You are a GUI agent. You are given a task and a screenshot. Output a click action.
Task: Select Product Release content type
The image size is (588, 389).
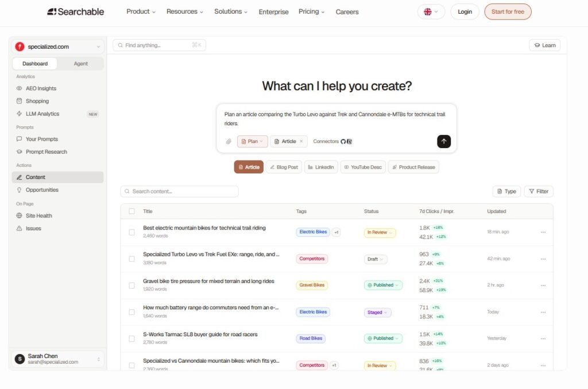(413, 167)
